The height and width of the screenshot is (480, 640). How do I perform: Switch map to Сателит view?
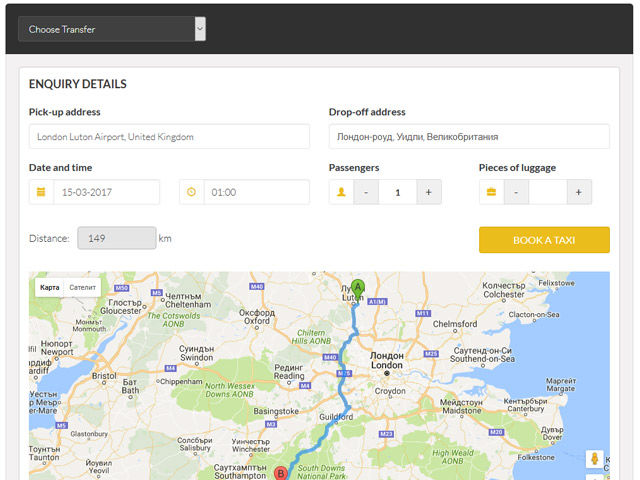pyautogui.click(x=82, y=287)
